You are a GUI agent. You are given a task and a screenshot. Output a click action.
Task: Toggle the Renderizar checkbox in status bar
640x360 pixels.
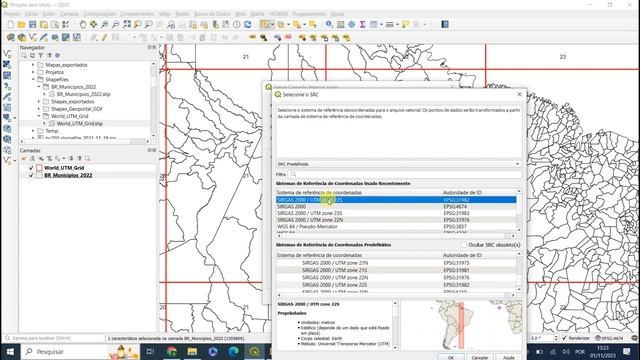coord(564,338)
